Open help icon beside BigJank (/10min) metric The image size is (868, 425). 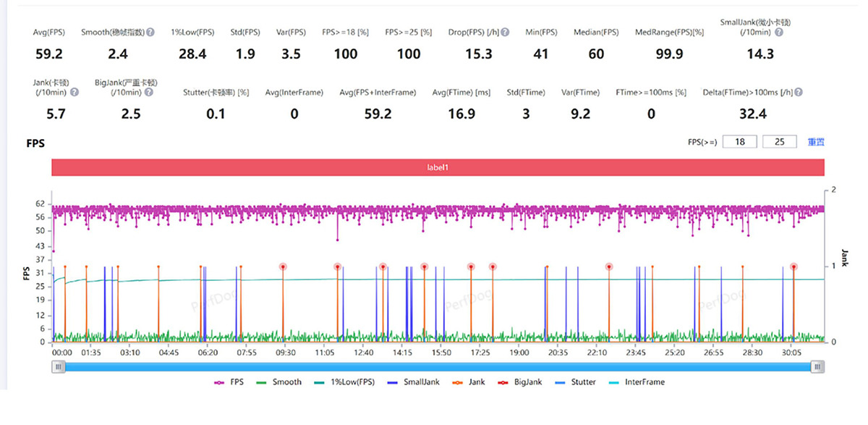[x=149, y=93]
